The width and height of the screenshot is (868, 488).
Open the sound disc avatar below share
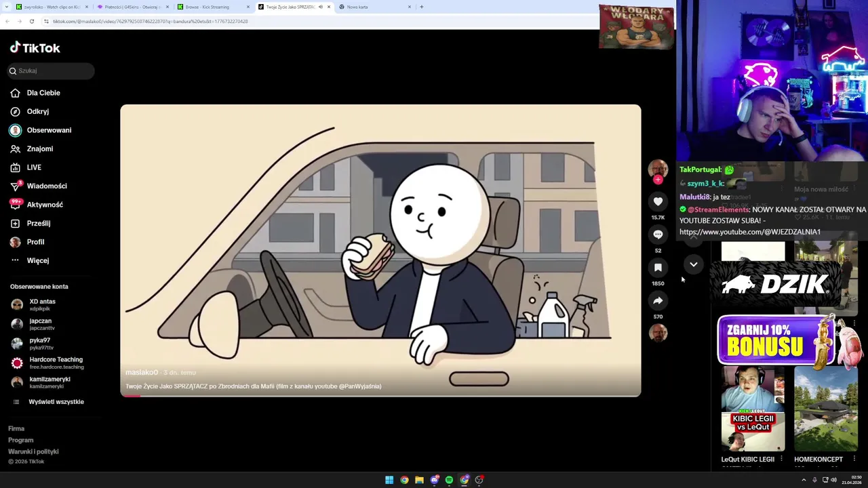tap(658, 333)
